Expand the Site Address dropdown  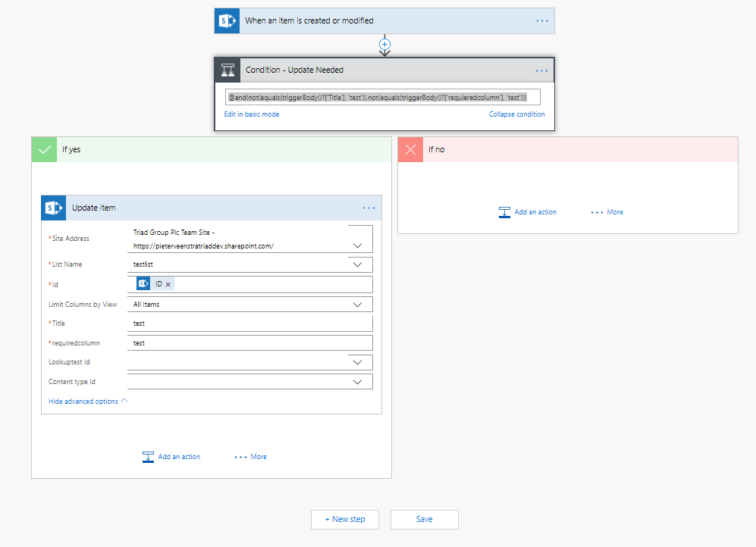click(x=357, y=245)
